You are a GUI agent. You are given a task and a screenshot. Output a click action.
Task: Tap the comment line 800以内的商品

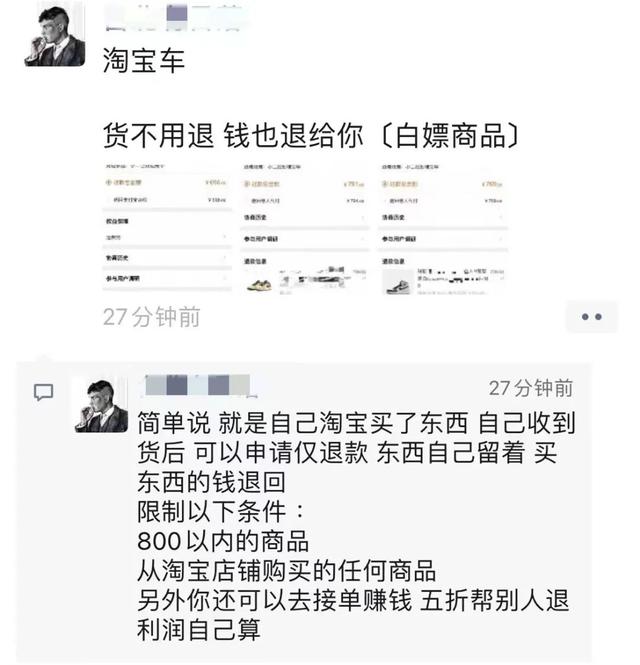[223, 541]
